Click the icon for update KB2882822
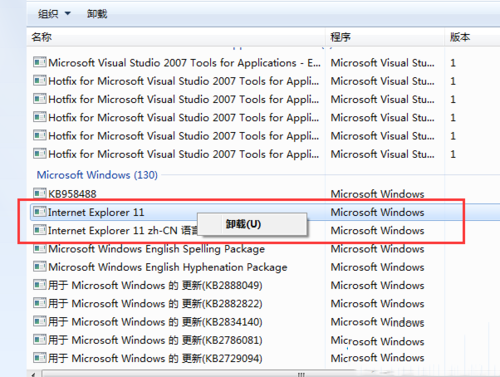The image size is (500, 377). pyautogui.click(x=40, y=303)
